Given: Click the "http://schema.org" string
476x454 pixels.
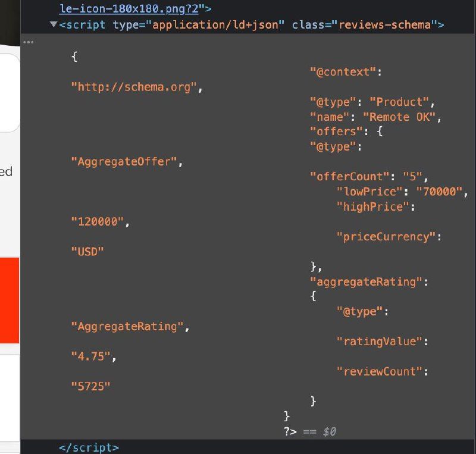Looking at the screenshot, I should (x=134, y=87).
